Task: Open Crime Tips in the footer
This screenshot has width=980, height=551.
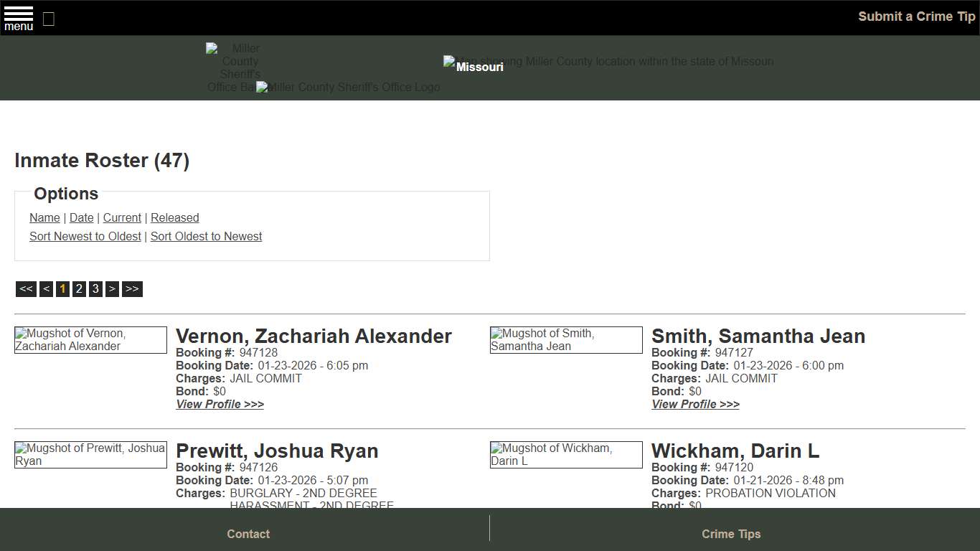Action: (731, 534)
